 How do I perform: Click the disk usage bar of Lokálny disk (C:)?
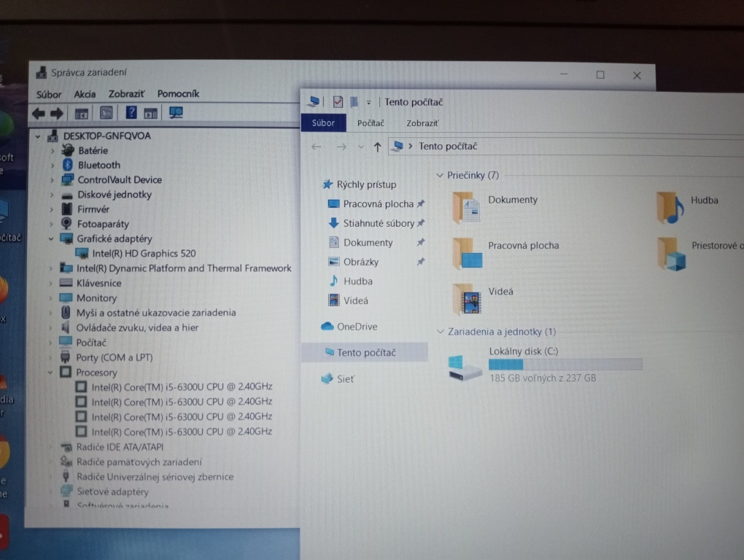565,364
